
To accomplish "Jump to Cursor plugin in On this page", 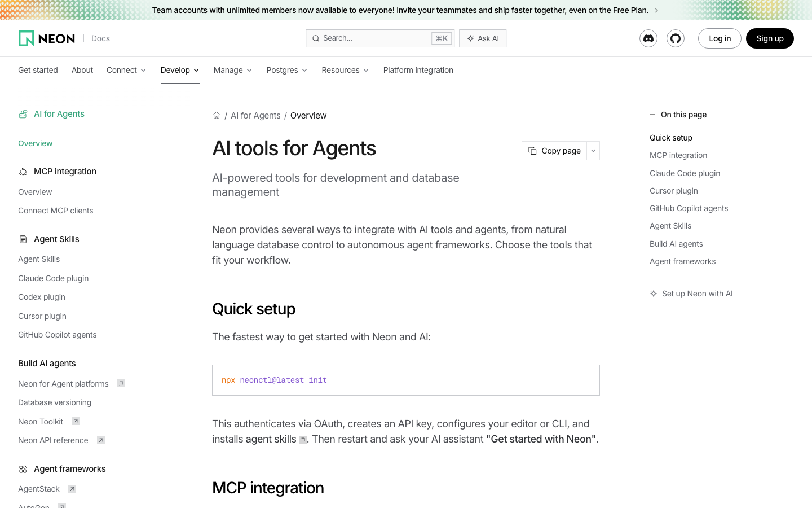I will (674, 191).
